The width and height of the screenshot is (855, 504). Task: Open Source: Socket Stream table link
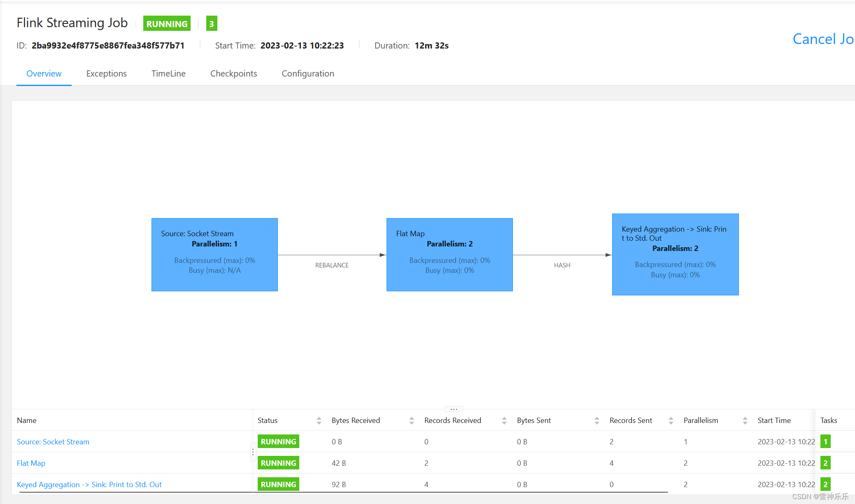coord(53,441)
